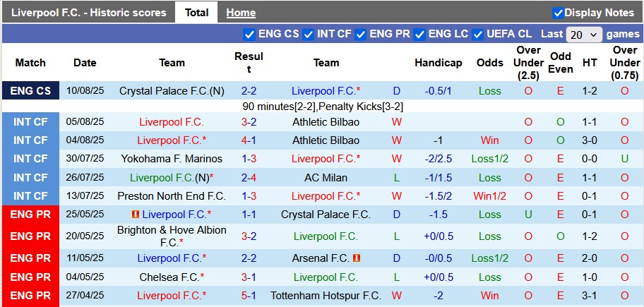This screenshot has height=307, width=644.
Task: Open Crystal Palace F.C.(N) team link
Action: 172,91
